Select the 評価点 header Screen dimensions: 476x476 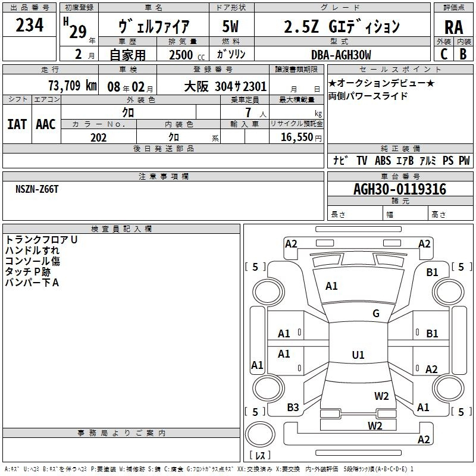click(x=453, y=8)
